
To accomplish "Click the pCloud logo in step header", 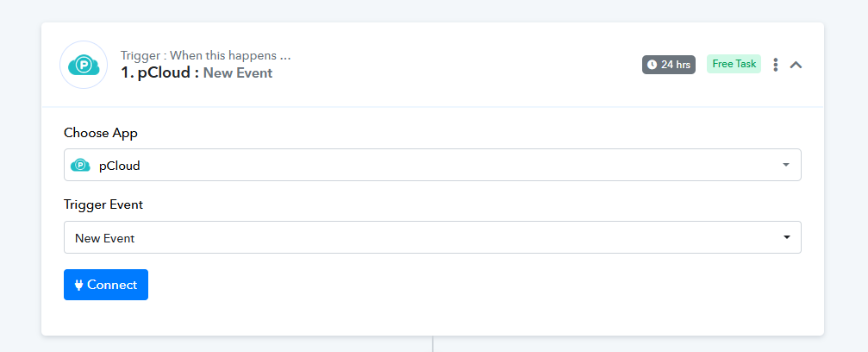I will click(x=84, y=65).
